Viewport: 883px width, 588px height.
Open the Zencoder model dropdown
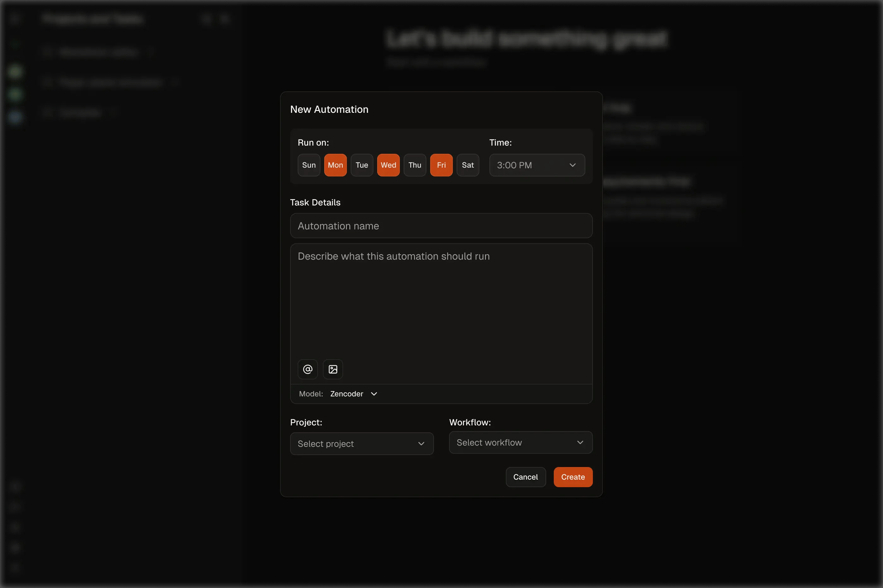point(353,394)
